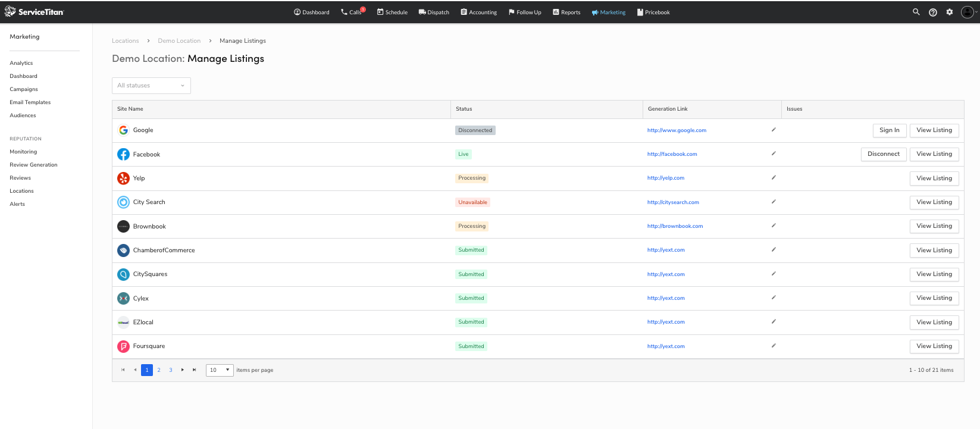Click the Foursquare logo icon
Screen dimensions: 980x429
click(123, 346)
